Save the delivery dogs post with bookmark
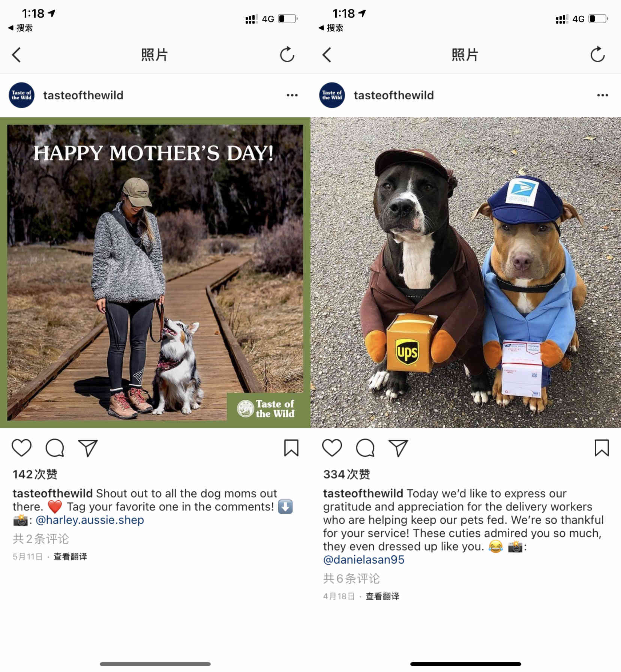Screen dimensions: 621x672 point(602,448)
